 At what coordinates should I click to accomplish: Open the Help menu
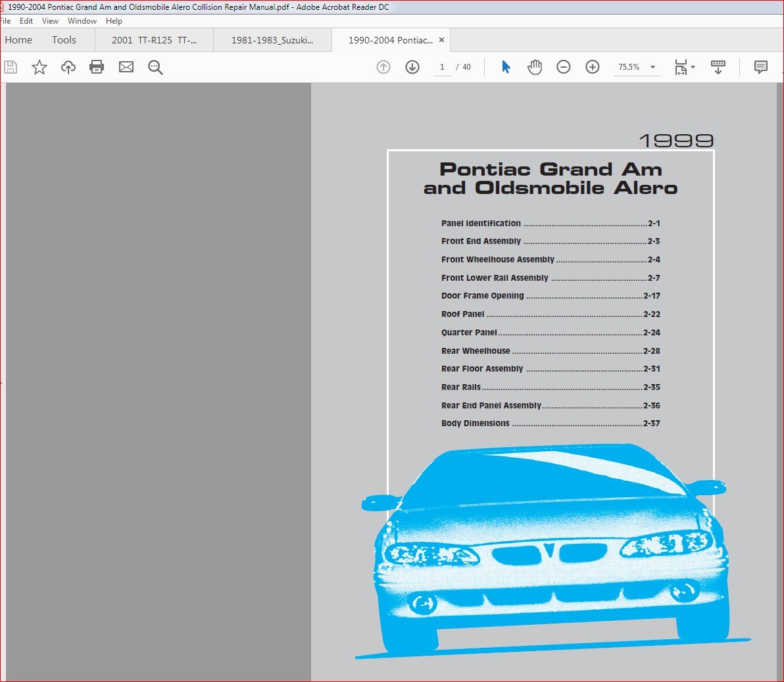(114, 21)
